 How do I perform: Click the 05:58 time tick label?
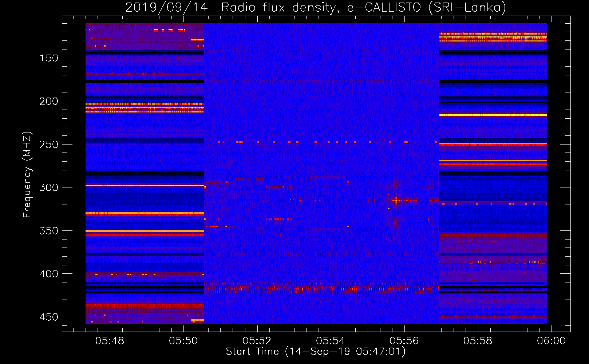point(478,341)
